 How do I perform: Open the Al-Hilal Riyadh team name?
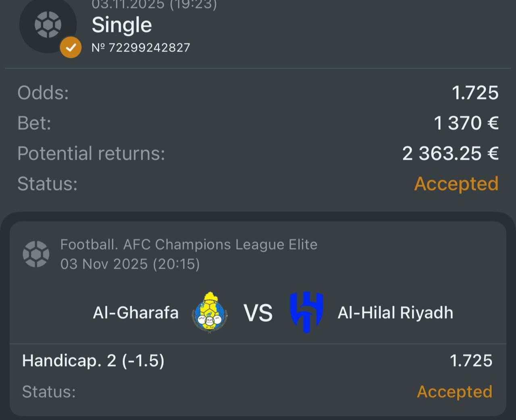click(x=395, y=312)
